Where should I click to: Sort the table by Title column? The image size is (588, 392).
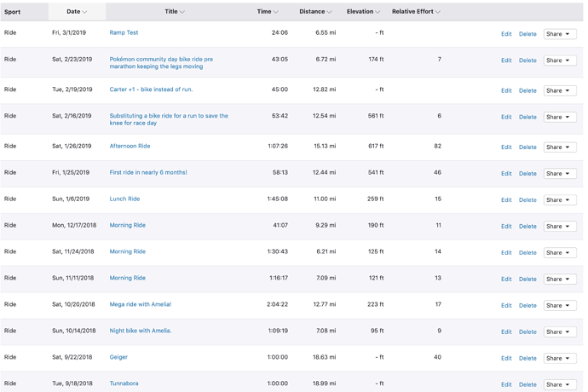[174, 12]
